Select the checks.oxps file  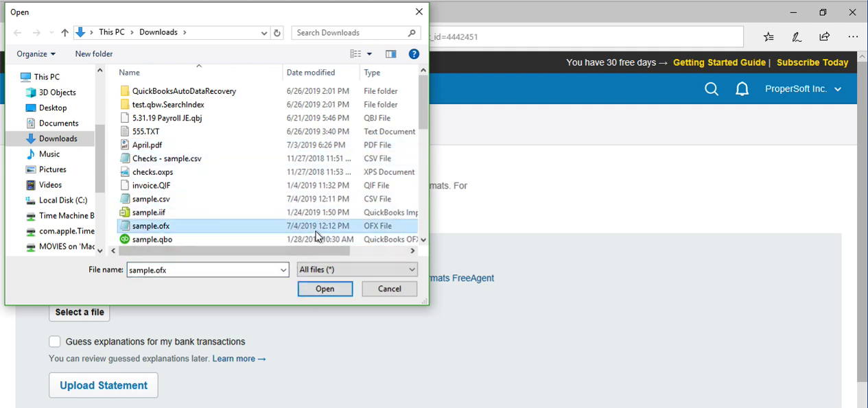[x=268, y=172]
